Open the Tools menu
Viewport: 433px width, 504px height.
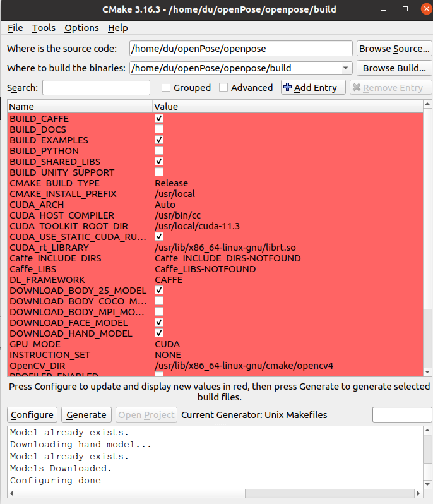click(x=44, y=28)
